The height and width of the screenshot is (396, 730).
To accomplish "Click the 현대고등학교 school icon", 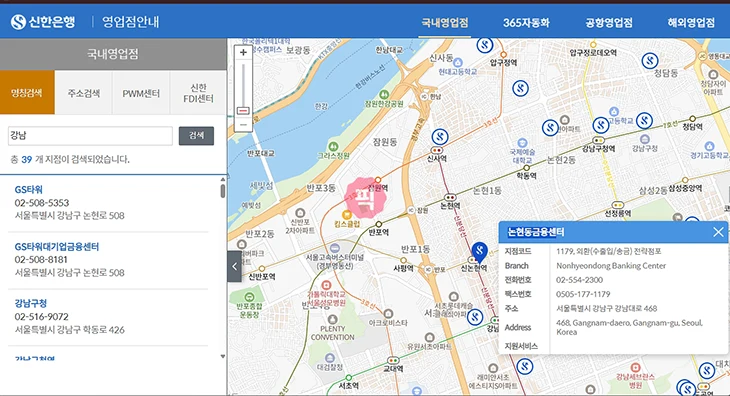I will click(x=458, y=62).
